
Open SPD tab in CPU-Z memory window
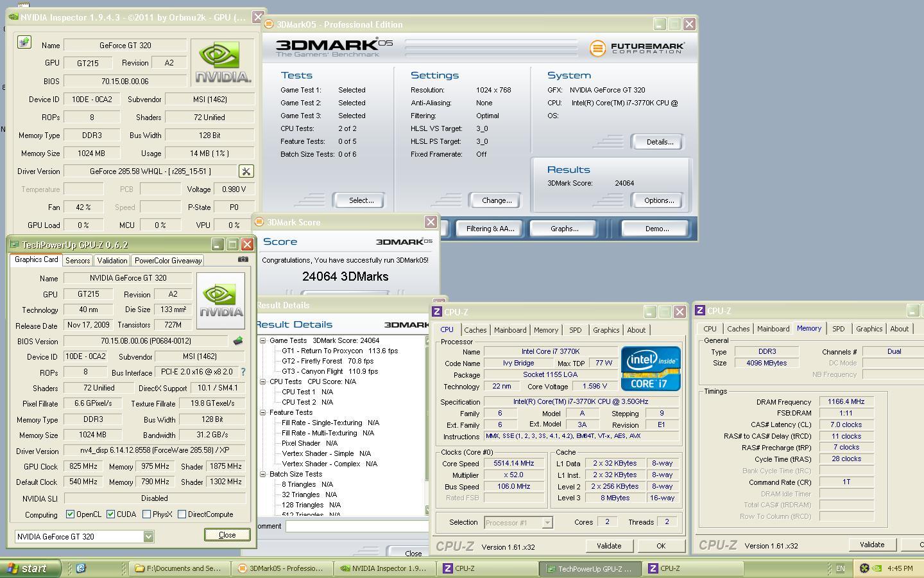pos(838,329)
